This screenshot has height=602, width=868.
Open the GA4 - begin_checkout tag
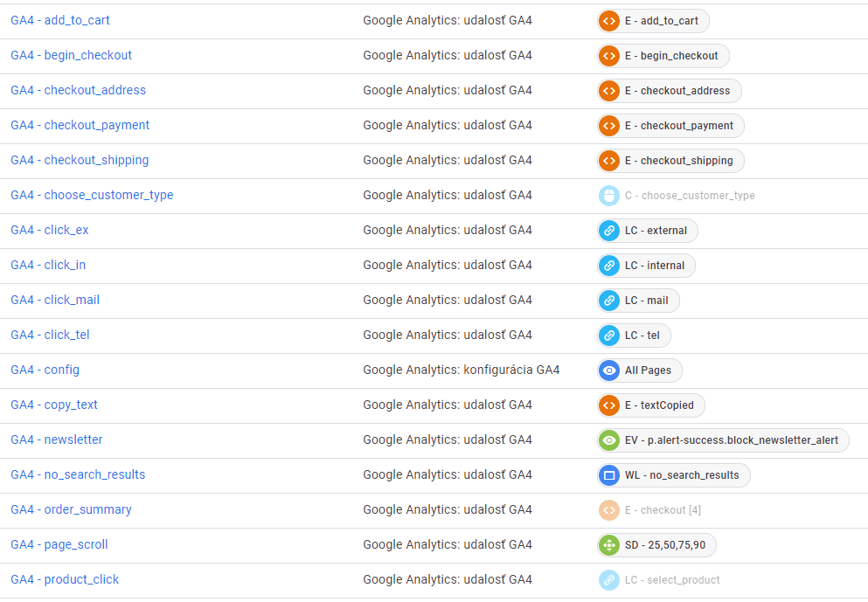(72, 55)
